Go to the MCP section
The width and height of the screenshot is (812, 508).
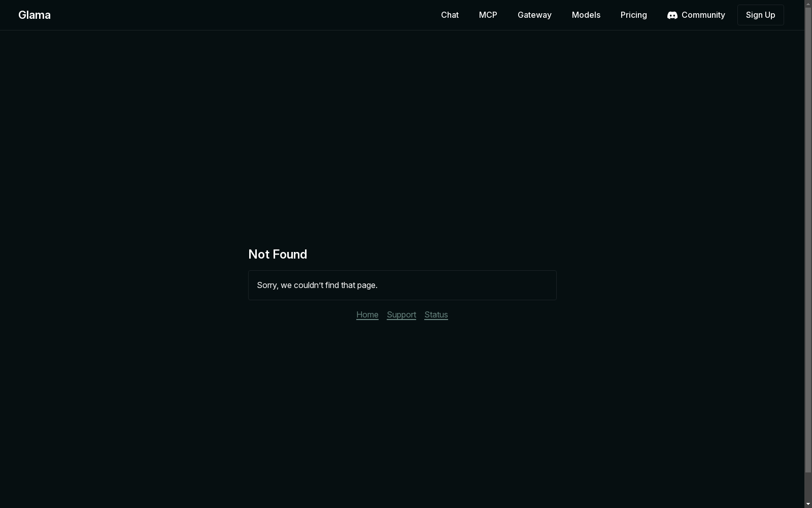[488, 15]
